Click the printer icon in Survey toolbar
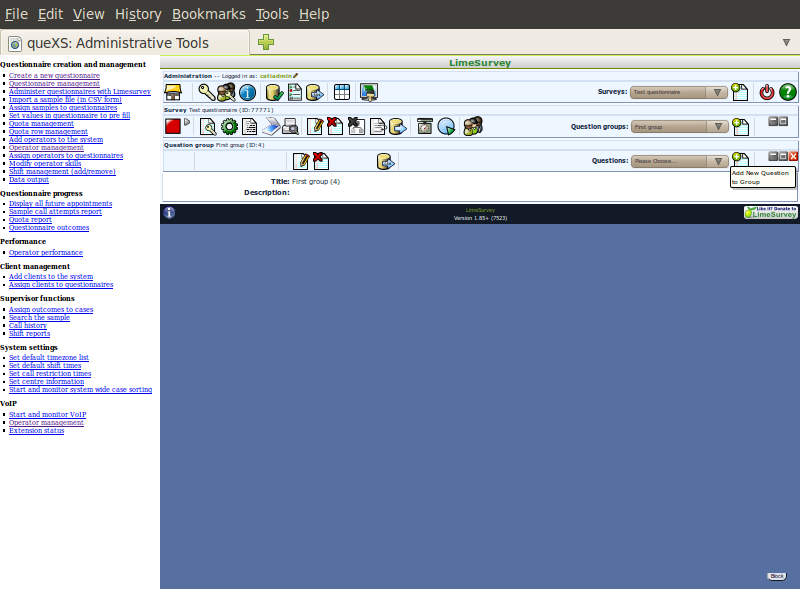Screen dimensions: 800x589 (289, 126)
